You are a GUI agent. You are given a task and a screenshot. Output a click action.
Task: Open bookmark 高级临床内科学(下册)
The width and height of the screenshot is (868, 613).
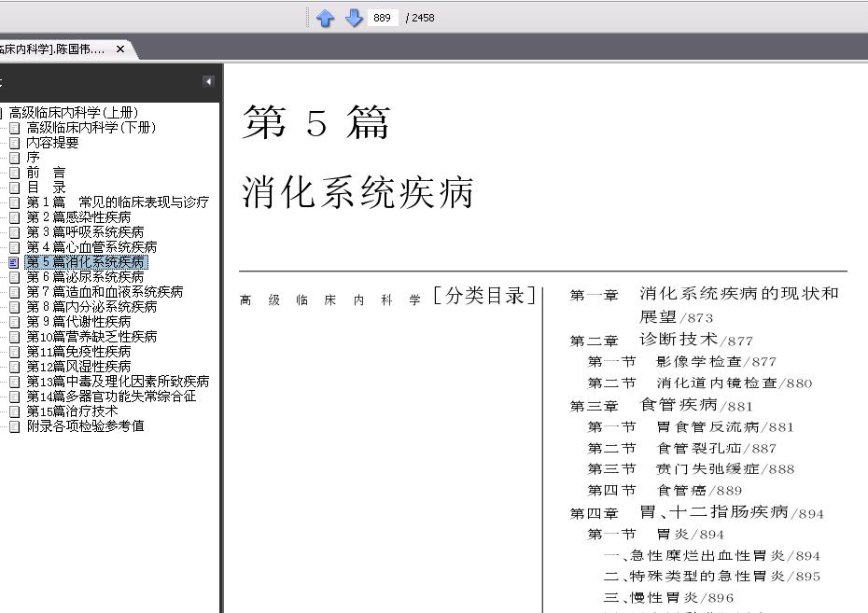(91, 128)
